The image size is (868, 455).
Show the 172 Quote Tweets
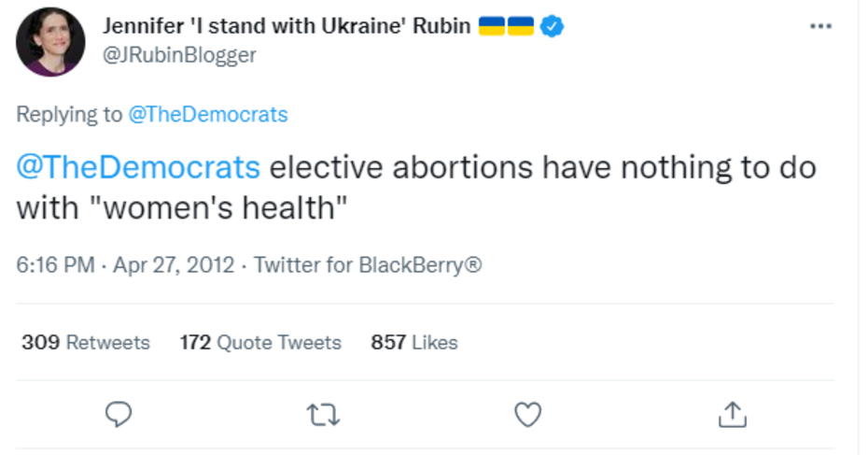click(260, 343)
